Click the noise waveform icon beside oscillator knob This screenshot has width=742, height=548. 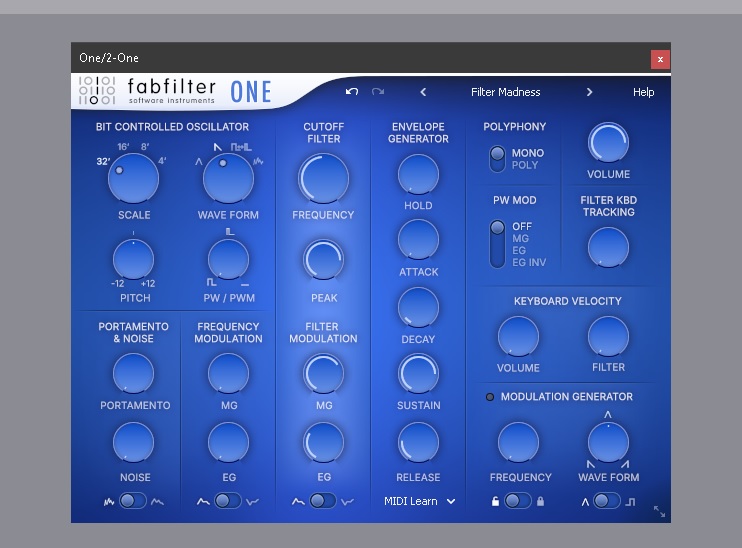point(258,162)
